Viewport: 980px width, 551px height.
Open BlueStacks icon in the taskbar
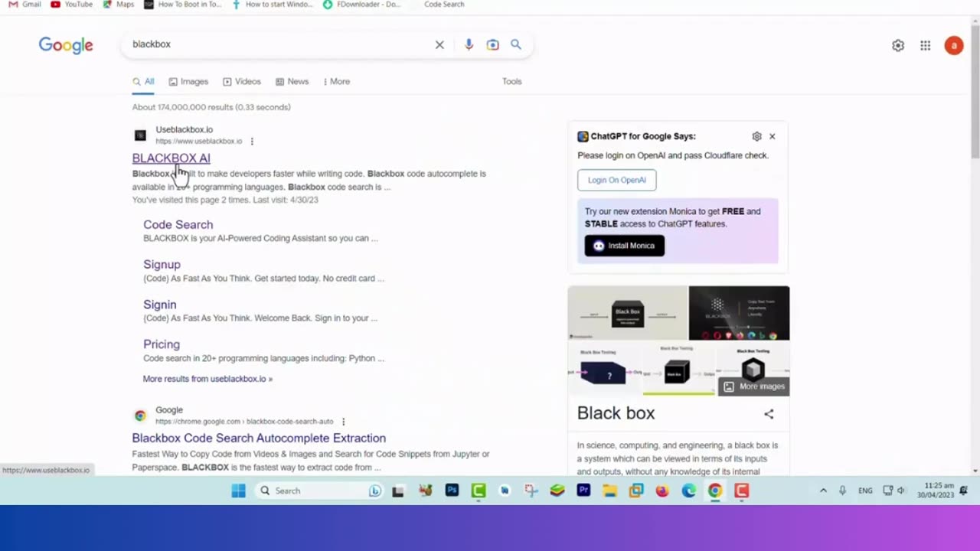pyautogui.click(x=557, y=491)
